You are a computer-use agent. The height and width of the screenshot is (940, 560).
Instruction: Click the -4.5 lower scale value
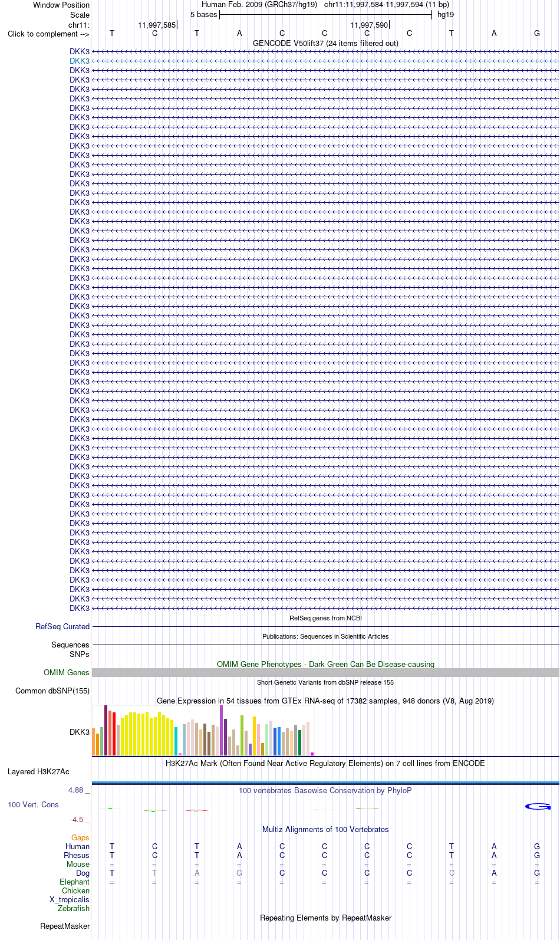[77, 819]
